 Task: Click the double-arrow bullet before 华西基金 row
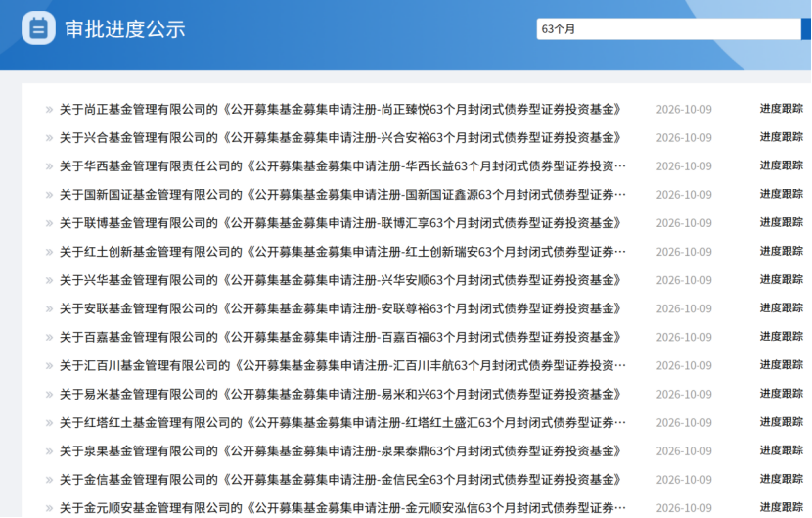(49, 166)
